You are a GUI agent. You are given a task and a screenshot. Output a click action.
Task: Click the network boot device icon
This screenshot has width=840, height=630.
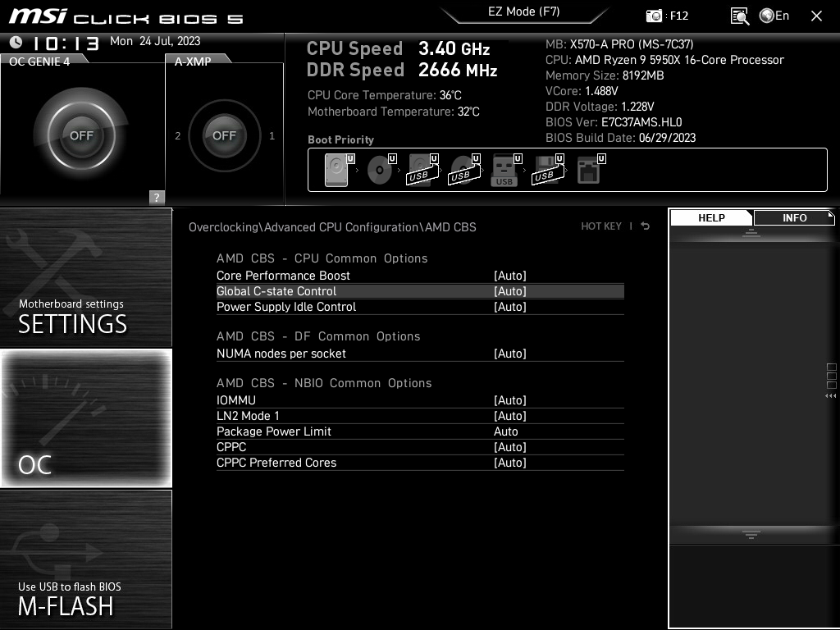click(591, 169)
